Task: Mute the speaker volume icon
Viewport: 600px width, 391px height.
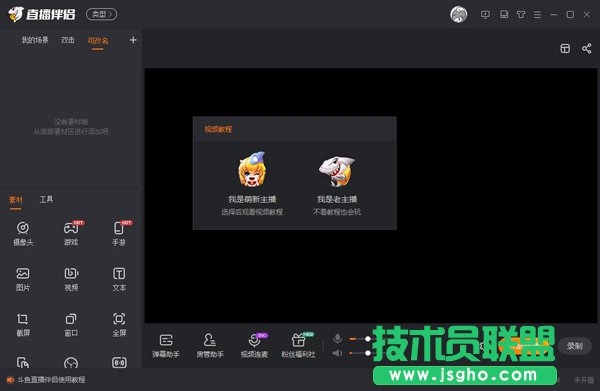Action: (x=337, y=353)
